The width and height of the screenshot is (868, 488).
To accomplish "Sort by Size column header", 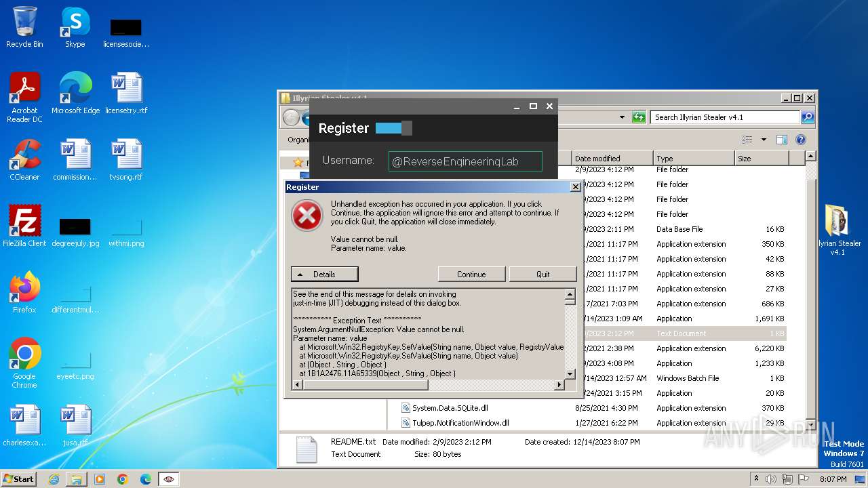I will [x=761, y=158].
